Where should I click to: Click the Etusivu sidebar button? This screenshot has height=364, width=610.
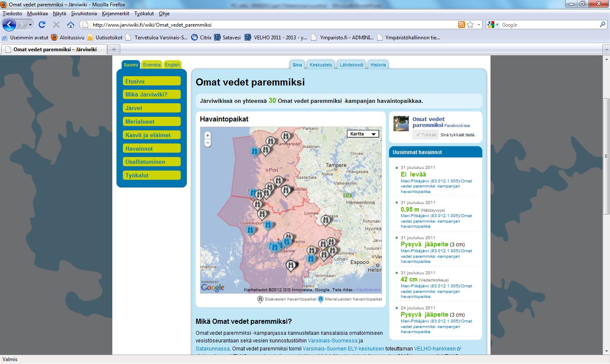click(x=152, y=81)
